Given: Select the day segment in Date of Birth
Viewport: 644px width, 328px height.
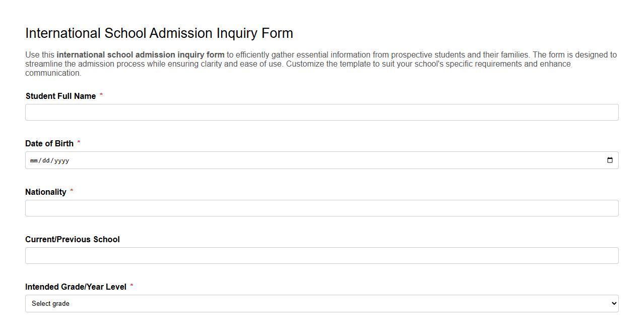Looking at the screenshot, I should (x=45, y=160).
